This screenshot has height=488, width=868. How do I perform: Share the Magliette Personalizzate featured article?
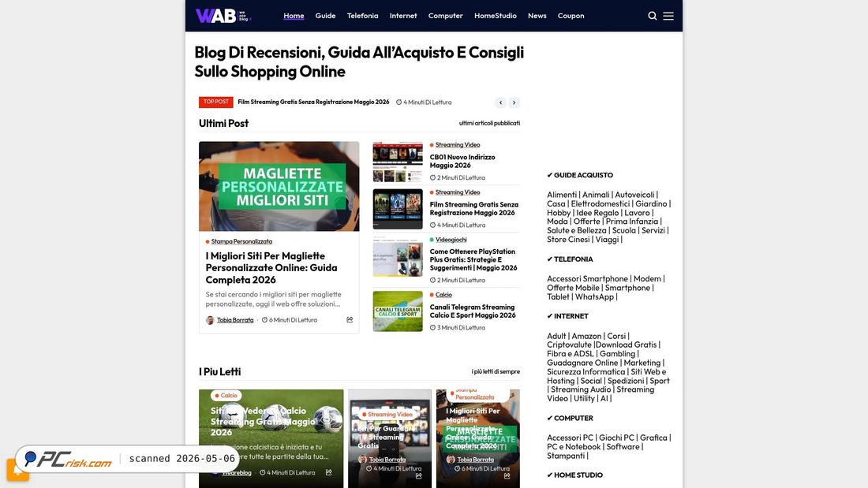coord(350,320)
